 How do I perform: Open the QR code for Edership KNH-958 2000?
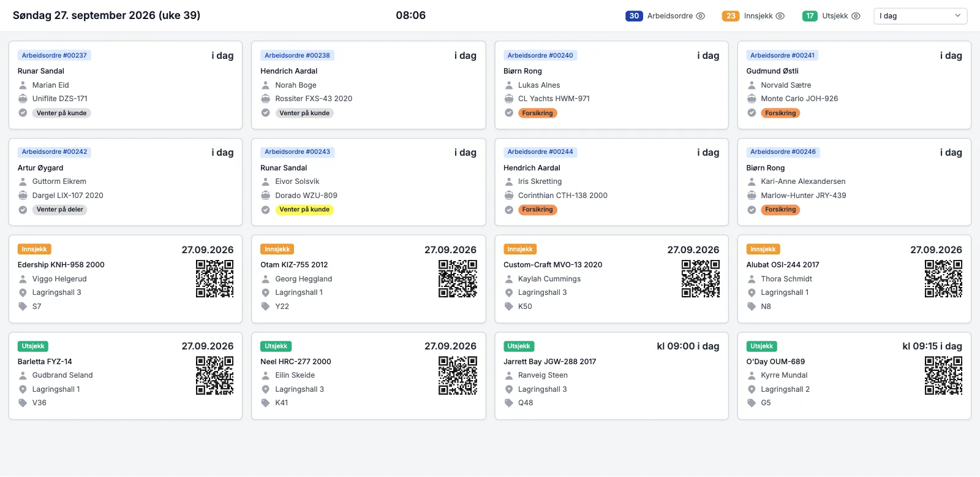click(x=215, y=279)
